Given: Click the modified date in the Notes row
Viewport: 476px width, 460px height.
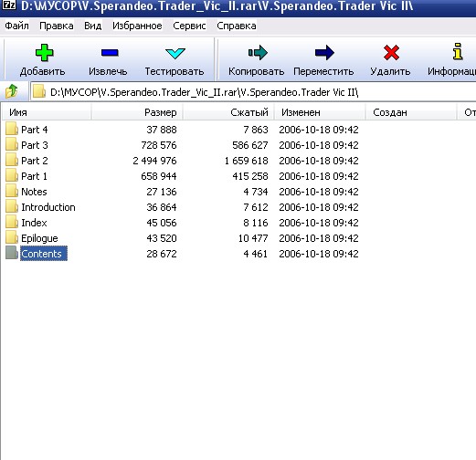Looking at the screenshot, I should tap(319, 192).
